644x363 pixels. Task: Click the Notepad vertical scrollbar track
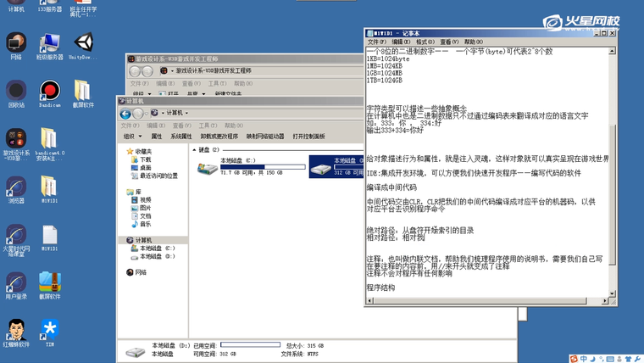613,212
